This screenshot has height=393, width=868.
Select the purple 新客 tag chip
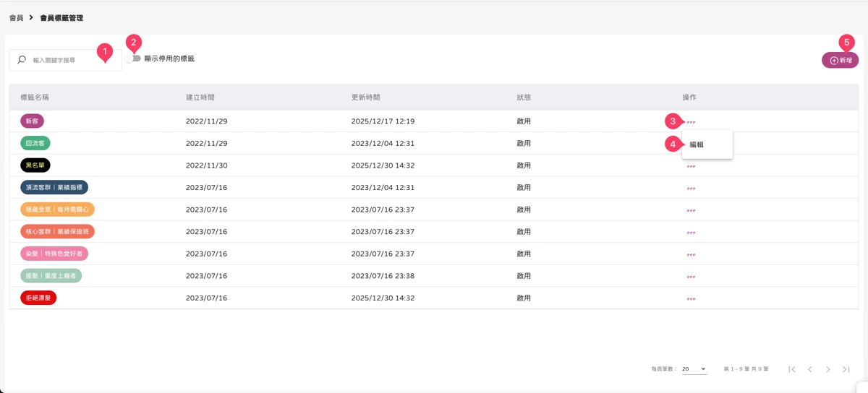[x=32, y=121]
